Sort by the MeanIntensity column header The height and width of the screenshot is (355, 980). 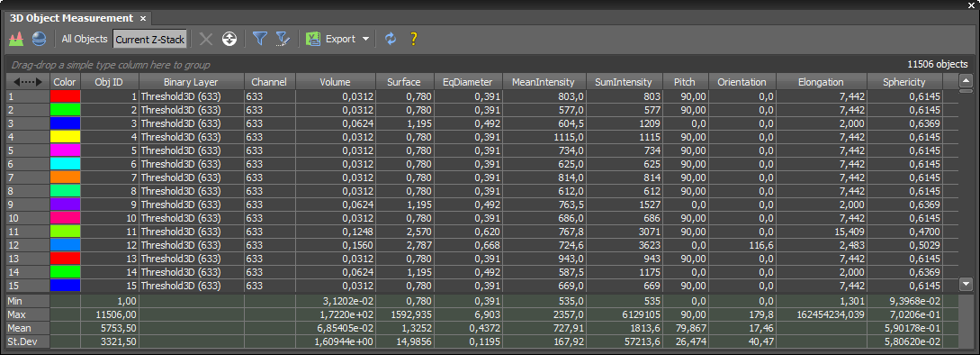click(544, 82)
